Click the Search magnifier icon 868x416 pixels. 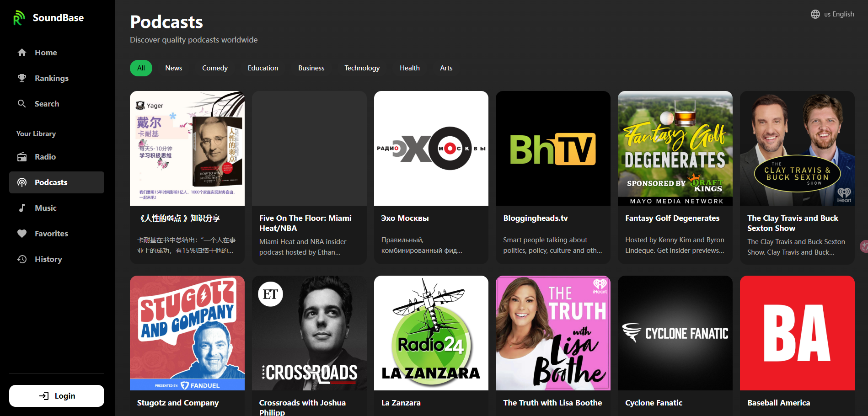22,104
